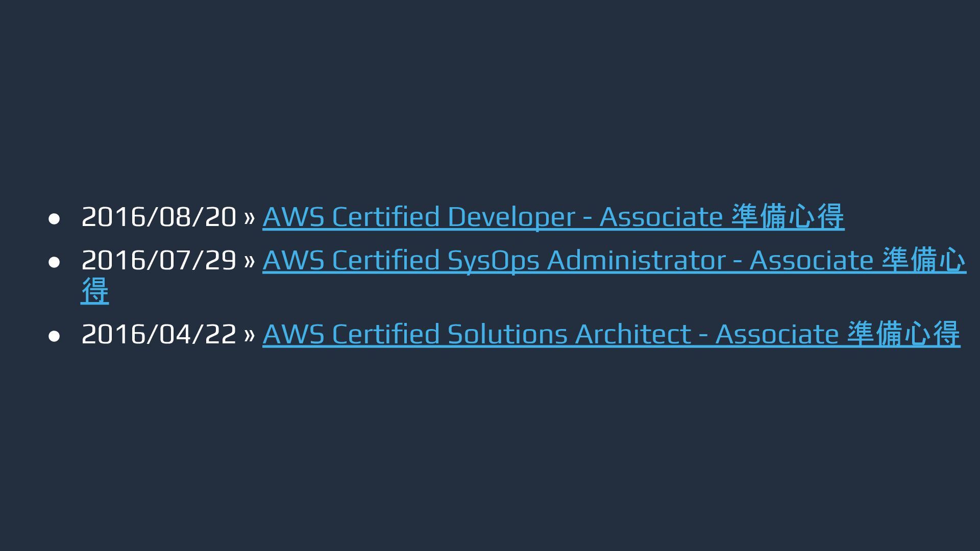Click the 2016/04/22 date text
Image resolution: width=980 pixels, height=551 pixels.
pyautogui.click(x=159, y=334)
